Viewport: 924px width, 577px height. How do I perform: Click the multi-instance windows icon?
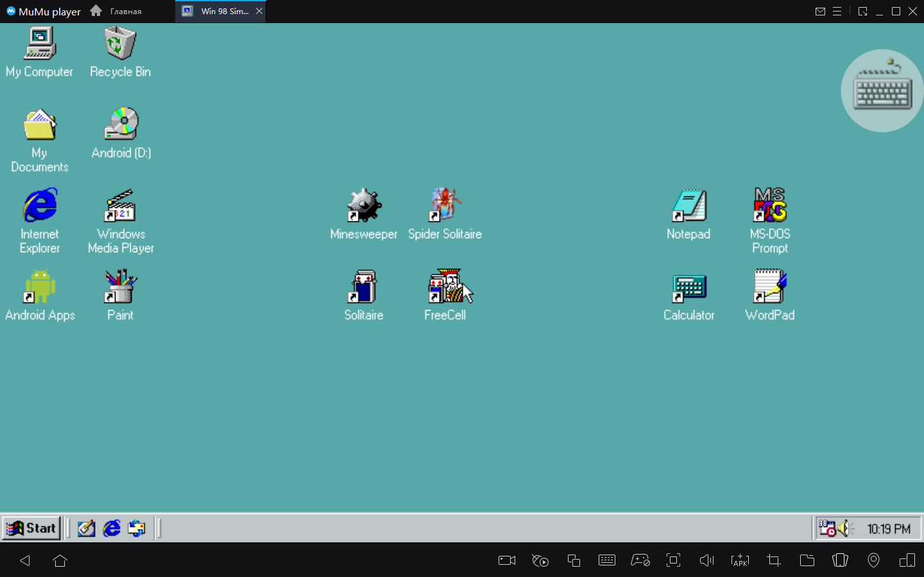coord(574,560)
